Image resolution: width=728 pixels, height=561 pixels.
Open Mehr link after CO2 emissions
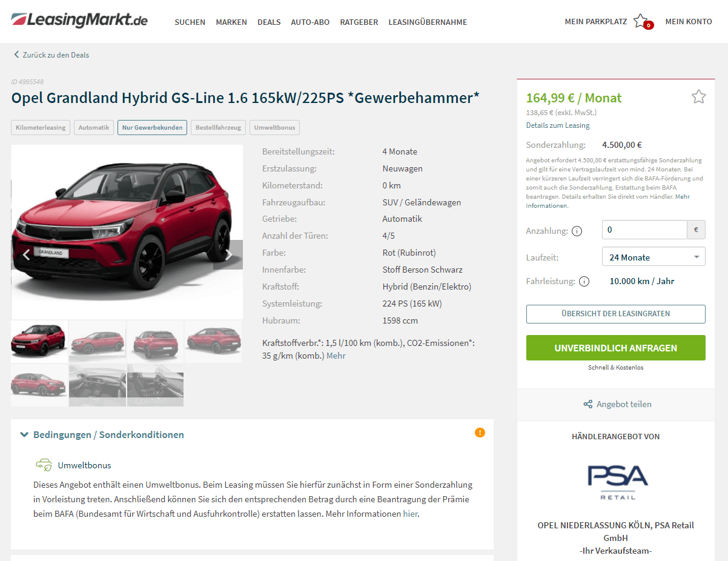336,356
